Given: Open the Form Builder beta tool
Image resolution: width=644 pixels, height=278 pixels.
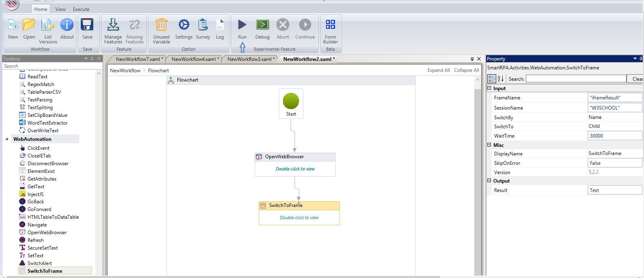Looking at the screenshot, I should point(331,25).
